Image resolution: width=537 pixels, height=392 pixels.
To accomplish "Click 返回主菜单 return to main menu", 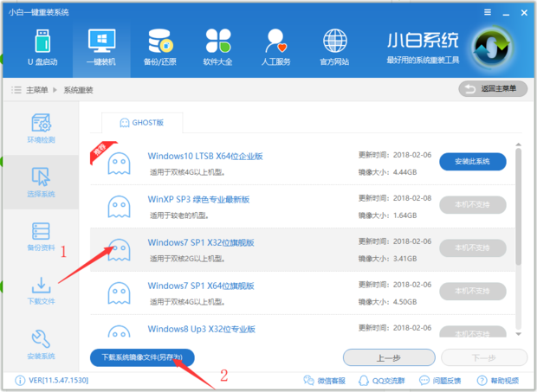I will coord(492,89).
